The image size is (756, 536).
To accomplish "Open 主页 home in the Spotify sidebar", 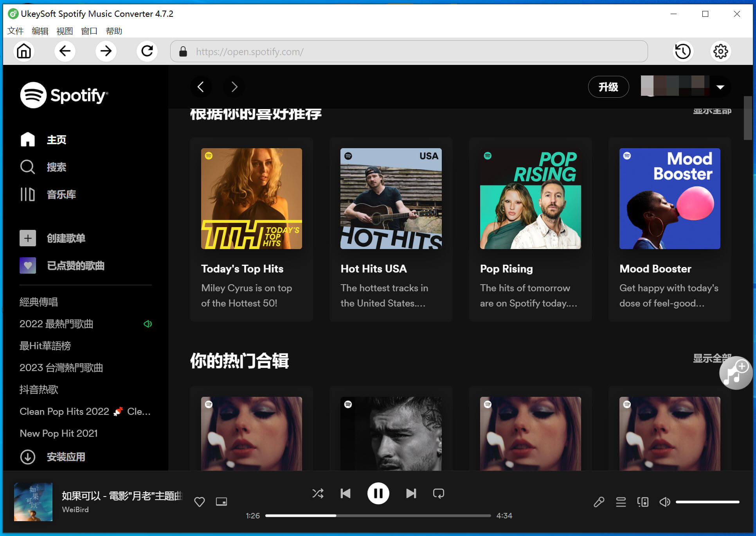I will coord(43,140).
